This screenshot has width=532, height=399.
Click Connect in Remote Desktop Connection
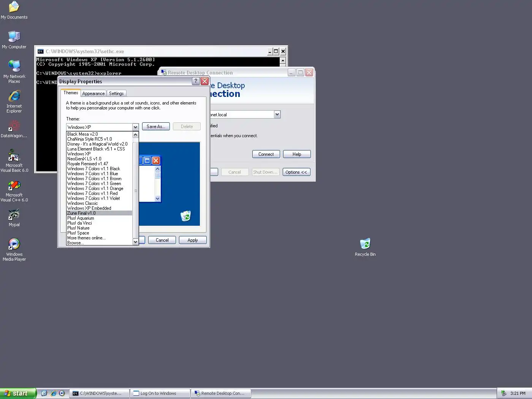[266, 154]
